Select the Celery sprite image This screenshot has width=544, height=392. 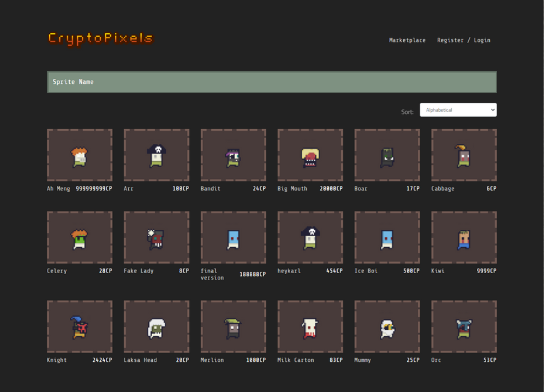[x=80, y=238]
